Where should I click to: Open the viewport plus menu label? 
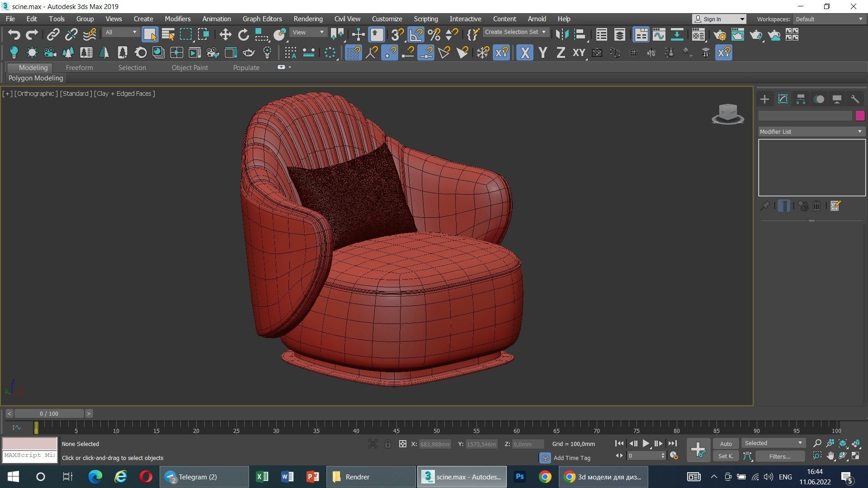[x=7, y=94]
